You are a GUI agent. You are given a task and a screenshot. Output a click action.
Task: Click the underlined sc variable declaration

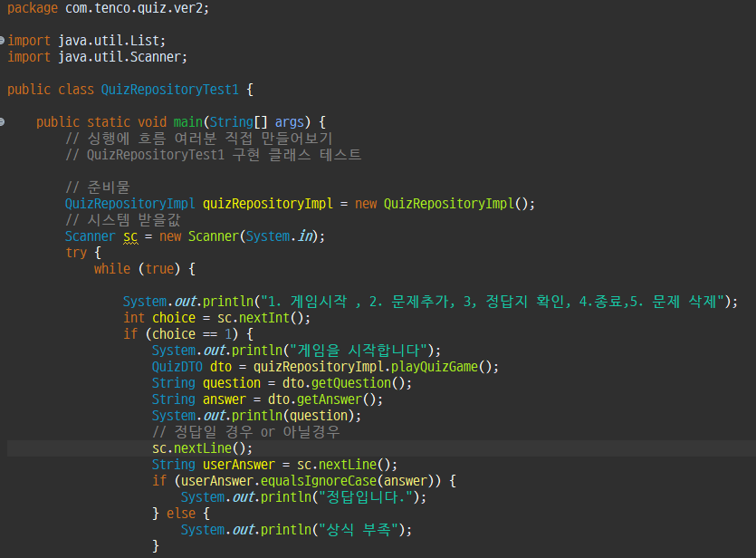pyautogui.click(x=130, y=236)
